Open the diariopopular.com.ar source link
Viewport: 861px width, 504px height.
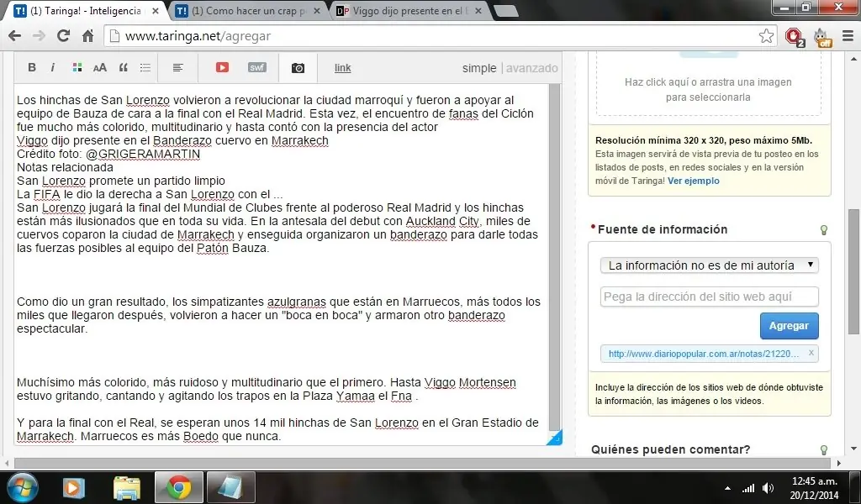[704, 354]
